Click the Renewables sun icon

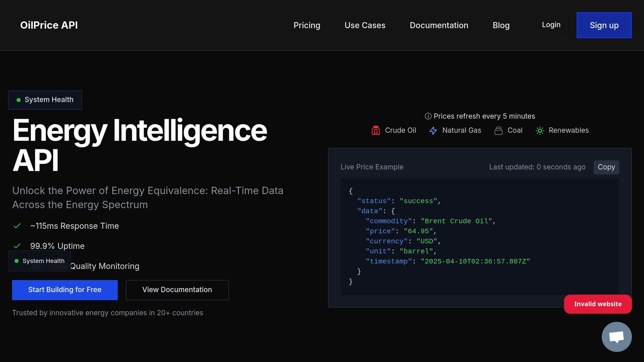[x=540, y=130]
